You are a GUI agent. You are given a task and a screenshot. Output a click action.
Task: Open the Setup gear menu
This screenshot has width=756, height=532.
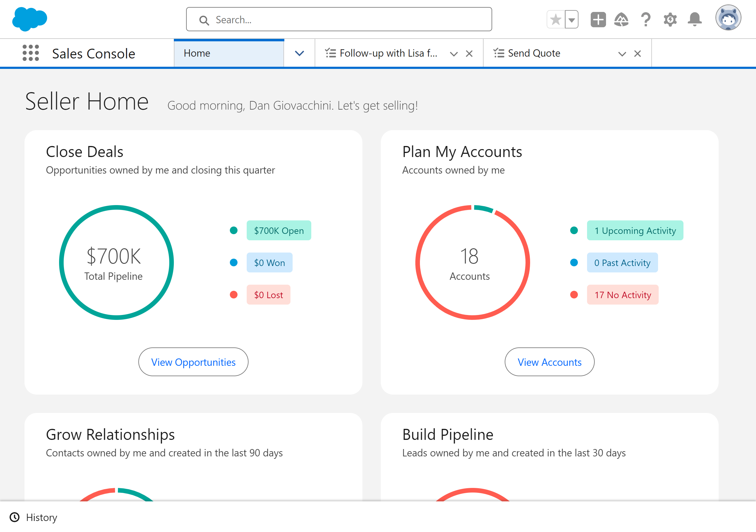670,19
